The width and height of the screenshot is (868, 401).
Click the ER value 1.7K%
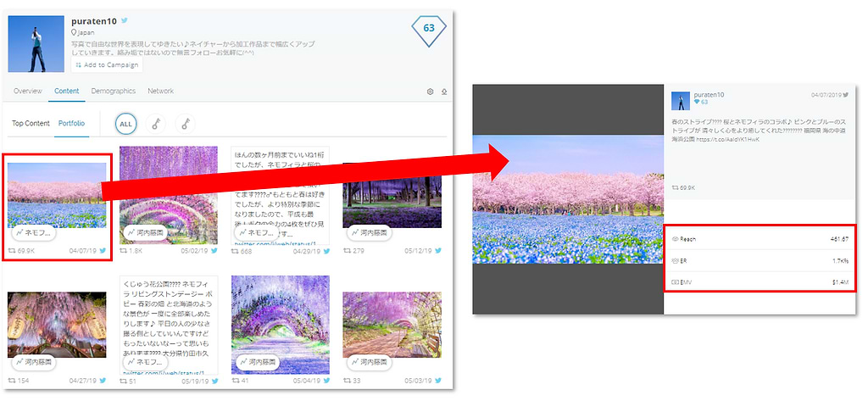coord(838,261)
